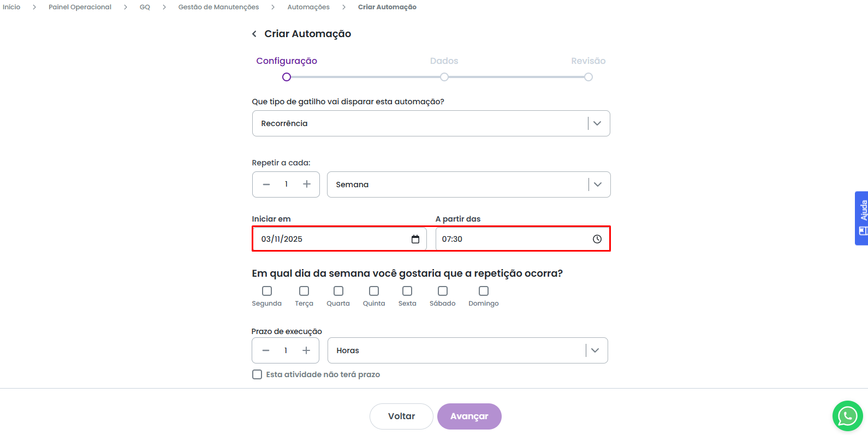Increase the repeat interval with plus

(307, 184)
